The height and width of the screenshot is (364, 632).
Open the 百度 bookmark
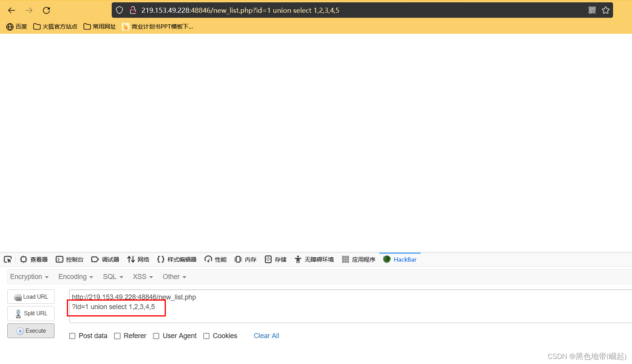(x=17, y=27)
